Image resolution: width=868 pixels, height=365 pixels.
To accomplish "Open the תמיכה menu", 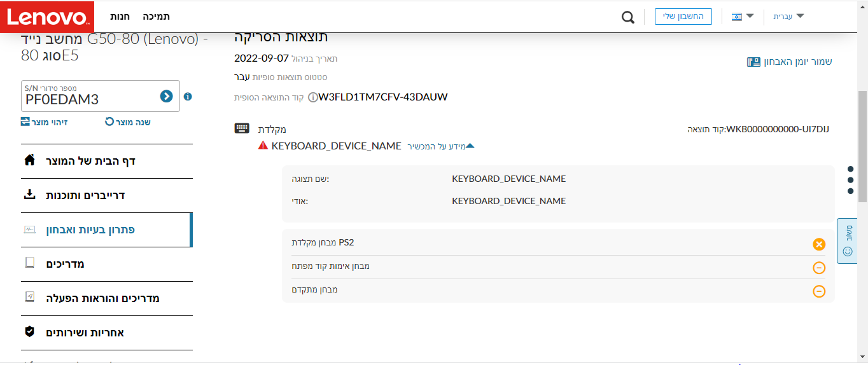I will [x=156, y=17].
